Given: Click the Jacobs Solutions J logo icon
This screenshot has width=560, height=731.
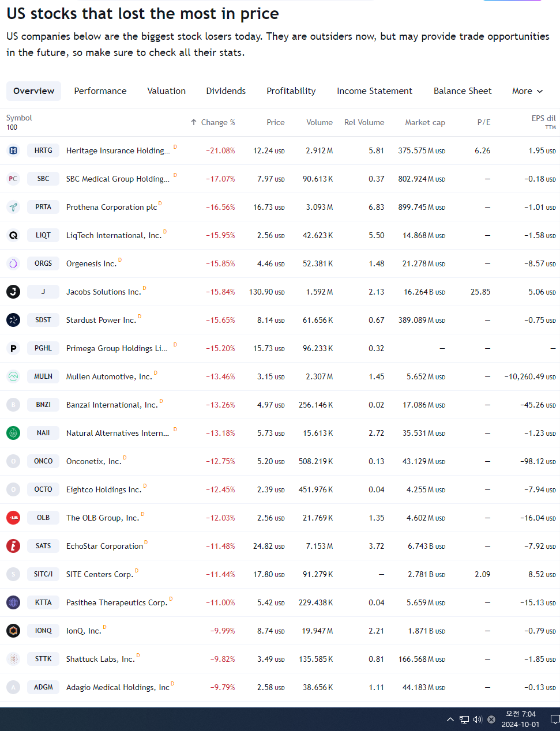Looking at the screenshot, I should tap(13, 292).
